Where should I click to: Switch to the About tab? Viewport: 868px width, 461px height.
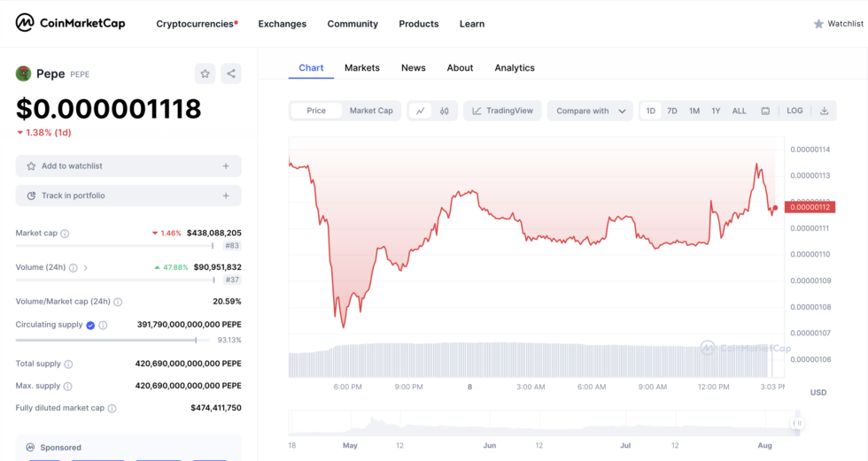pos(460,68)
